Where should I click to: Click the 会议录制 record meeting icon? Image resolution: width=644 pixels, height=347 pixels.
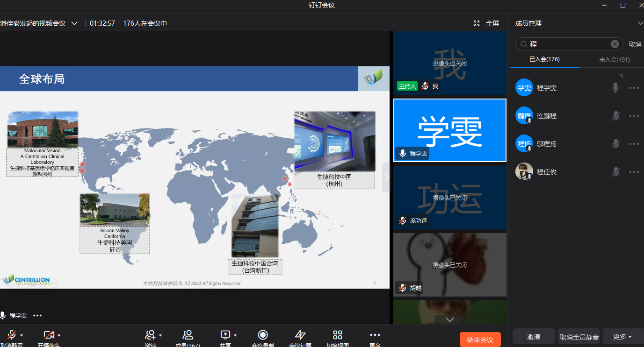(x=263, y=335)
